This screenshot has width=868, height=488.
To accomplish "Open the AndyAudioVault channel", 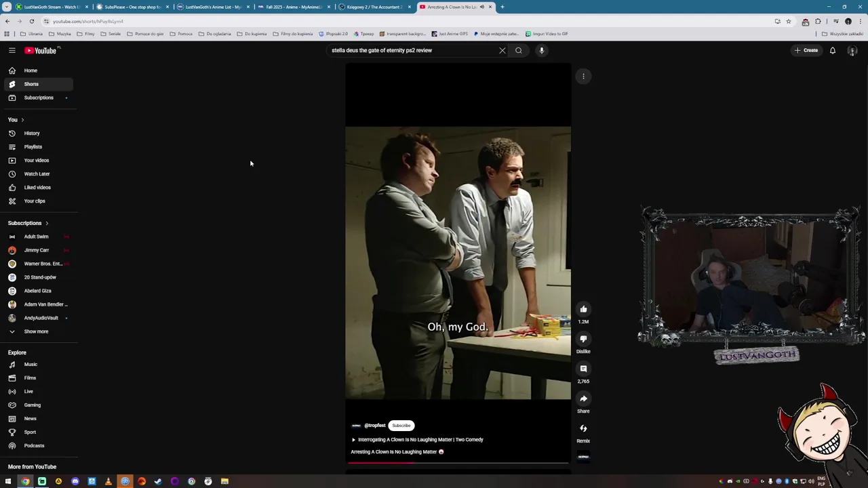I will tap(38, 318).
